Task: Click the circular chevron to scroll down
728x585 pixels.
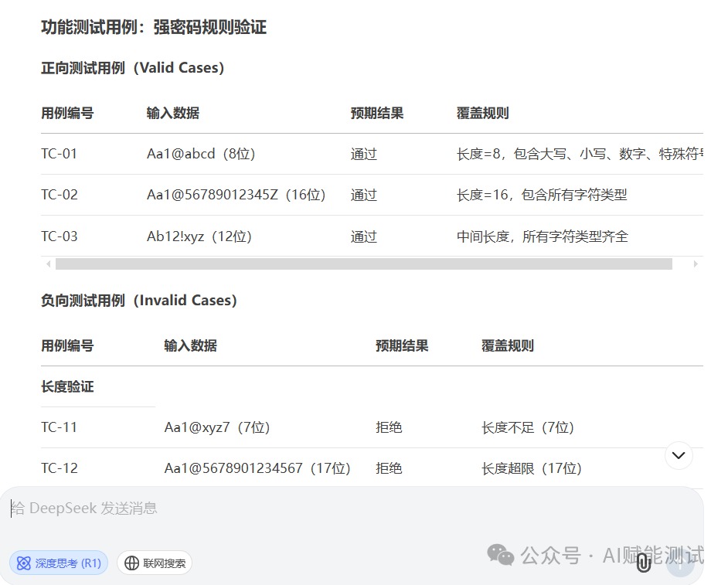Action: coord(679,455)
